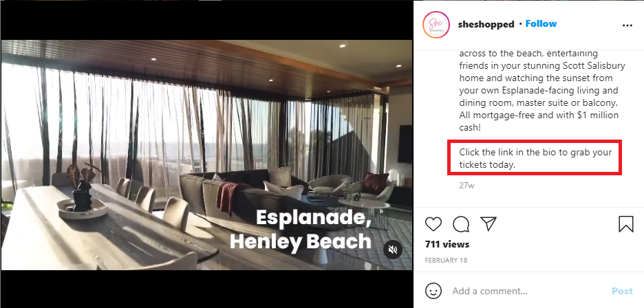644x308 pixels.
Task: Submit comment with Post button
Action: pos(622,291)
